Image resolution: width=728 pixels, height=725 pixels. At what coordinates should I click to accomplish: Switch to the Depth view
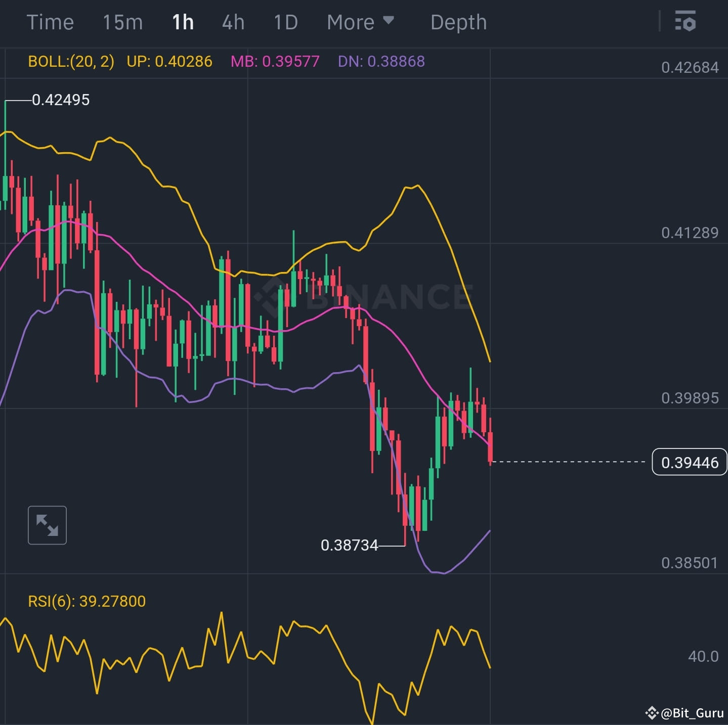pyautogui.click(x=458, y=22)
